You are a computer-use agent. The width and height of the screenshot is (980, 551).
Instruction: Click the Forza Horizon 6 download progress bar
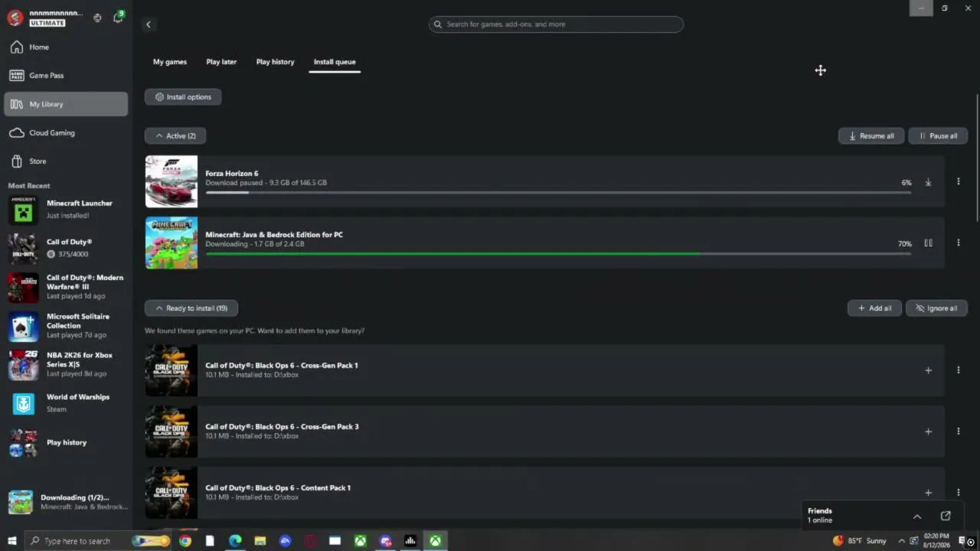(558, 192)
